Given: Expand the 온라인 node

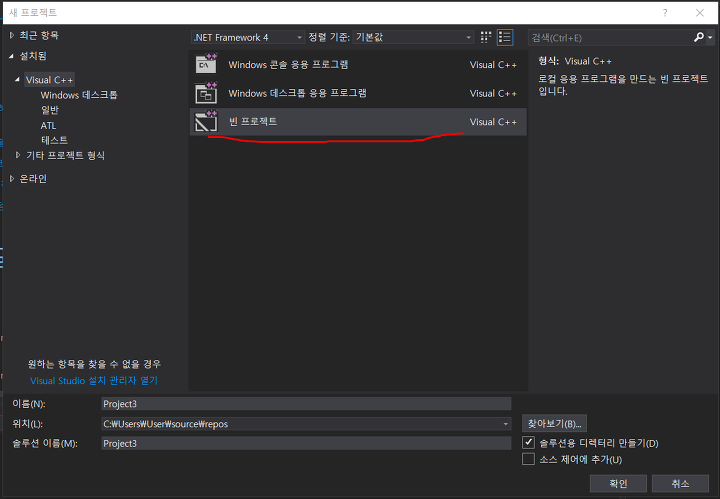Looking at the screenshot, I should click(12, 179).
